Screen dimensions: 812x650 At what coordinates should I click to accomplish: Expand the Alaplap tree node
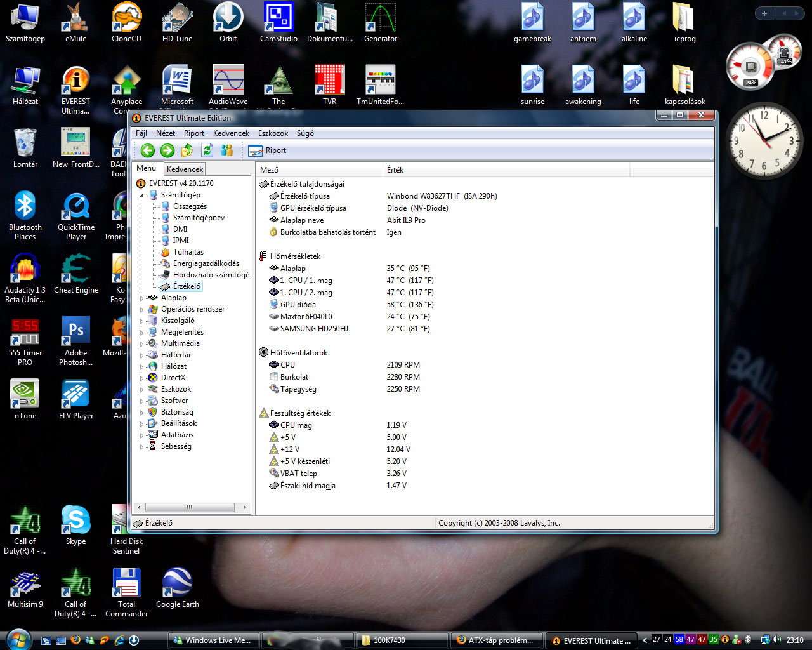click(x=142, y=298)
